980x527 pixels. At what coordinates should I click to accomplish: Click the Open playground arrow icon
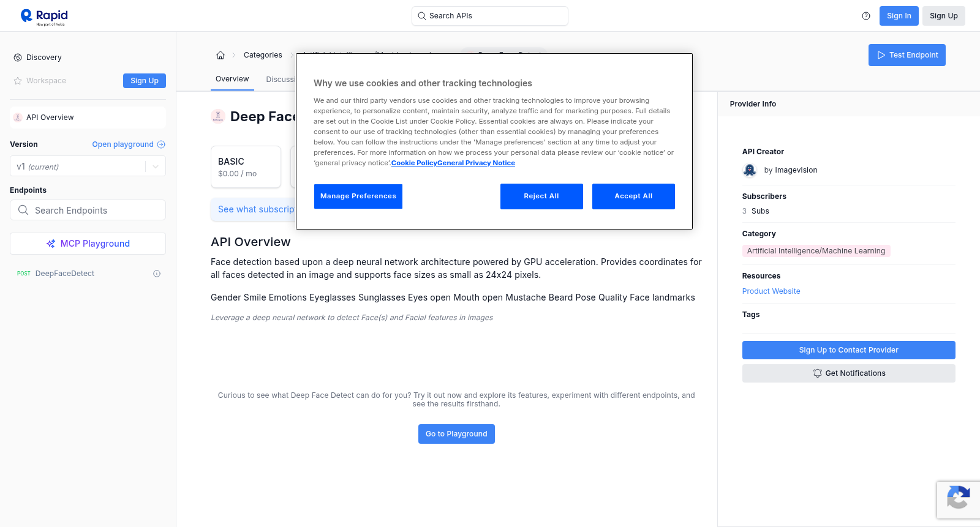161,144
